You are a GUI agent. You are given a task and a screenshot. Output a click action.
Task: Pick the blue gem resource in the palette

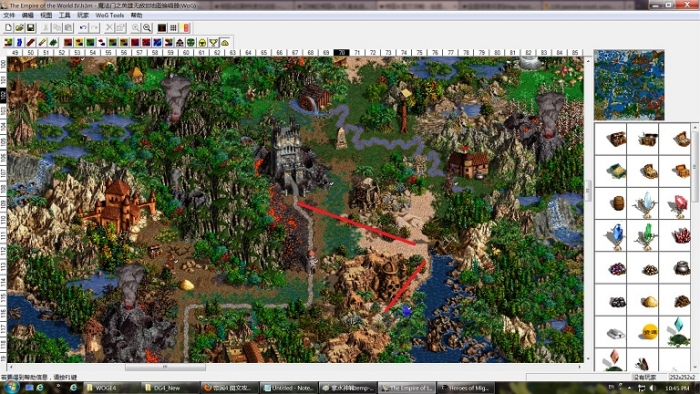click(x=618, y=235)
